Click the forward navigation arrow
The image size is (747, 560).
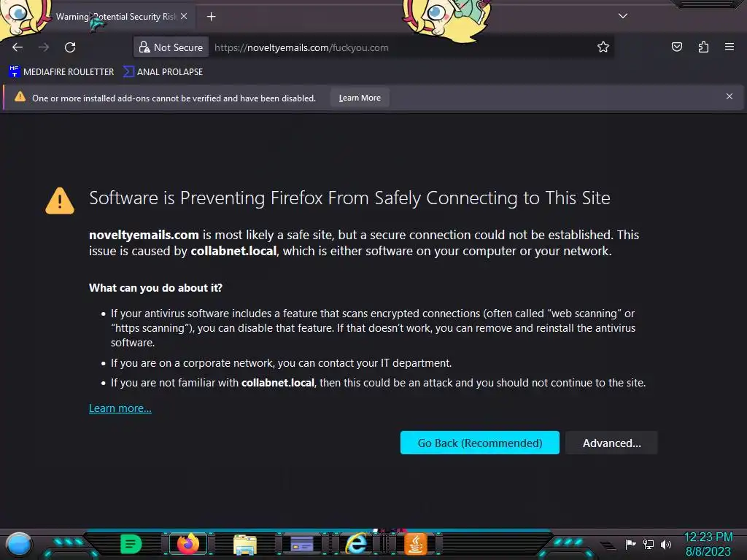tap(44, 47)
